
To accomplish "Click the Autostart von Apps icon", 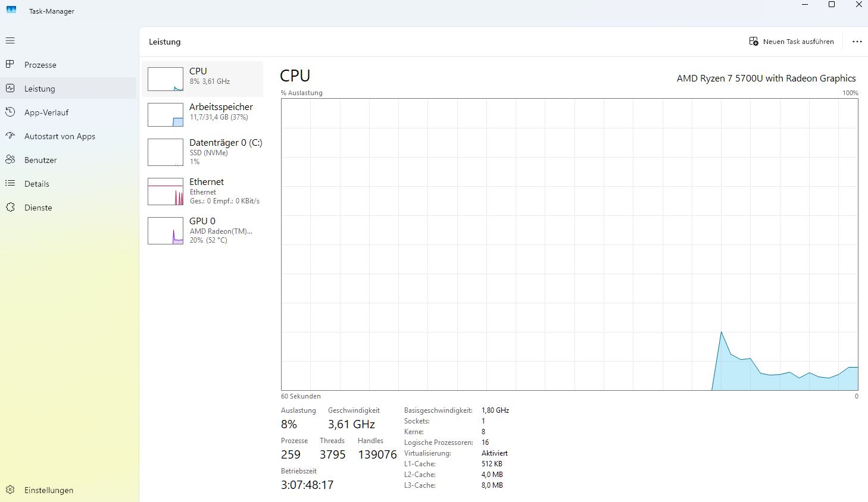I will click(10, 136).
